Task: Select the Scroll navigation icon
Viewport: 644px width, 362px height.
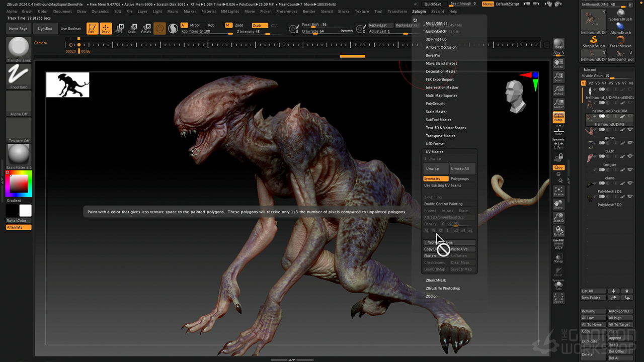Action: (558, 63)
